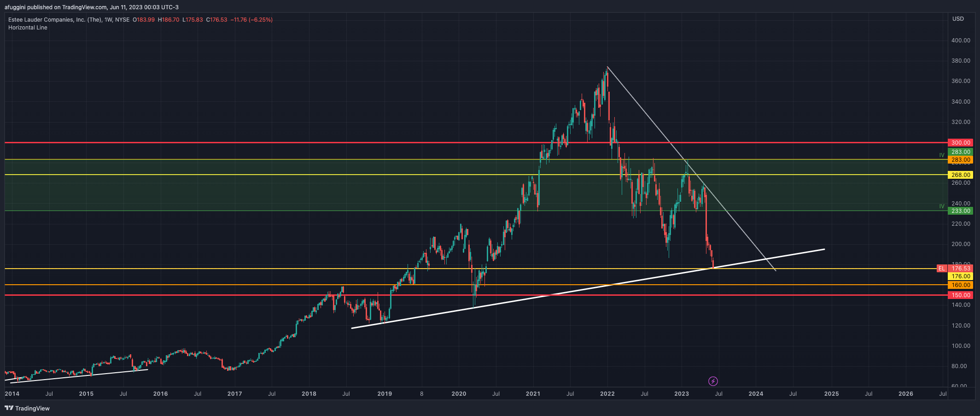Click the orange 283.00 price label
The image size is (980, 416).
[961, 160]
